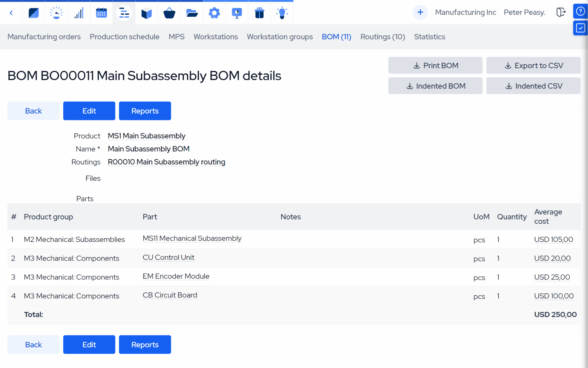This screenshot has width=588, height=368.
Task: Navigate back using the chevron icon
Action: 11,13
